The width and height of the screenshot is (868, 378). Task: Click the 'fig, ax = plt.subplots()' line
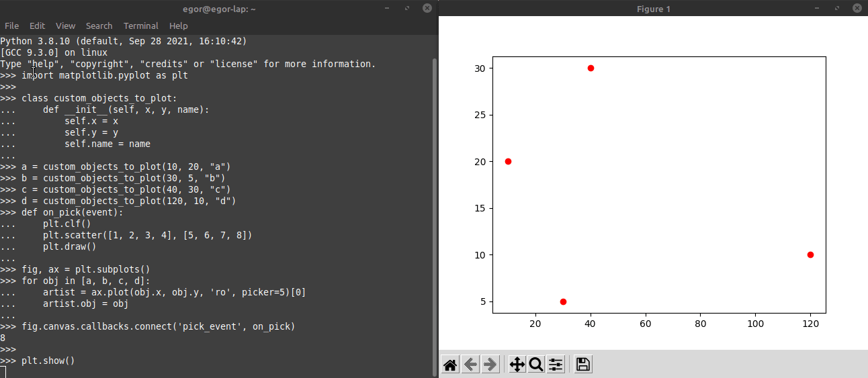(x=75, y=269)
